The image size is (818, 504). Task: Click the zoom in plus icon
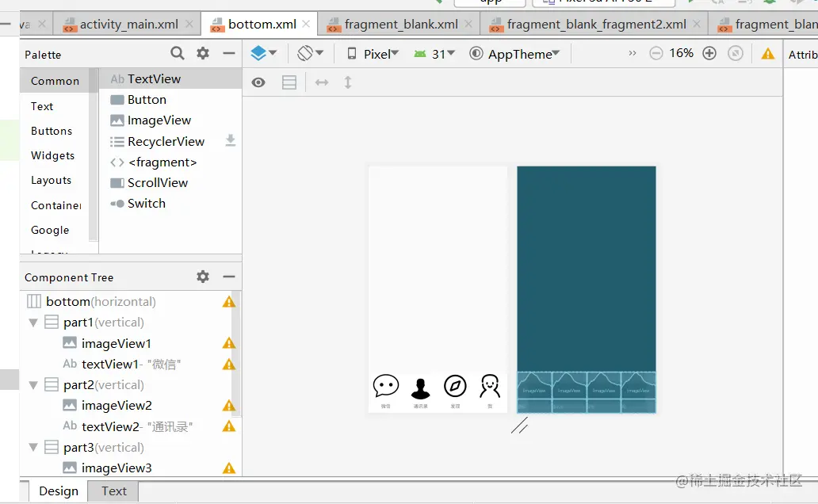tap(709, 53)
